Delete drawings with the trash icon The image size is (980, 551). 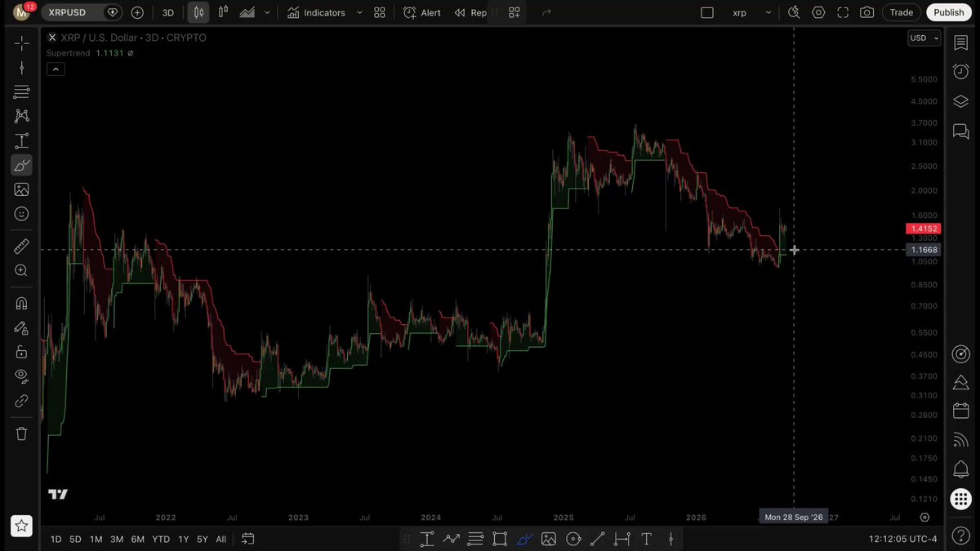(21, 433)
